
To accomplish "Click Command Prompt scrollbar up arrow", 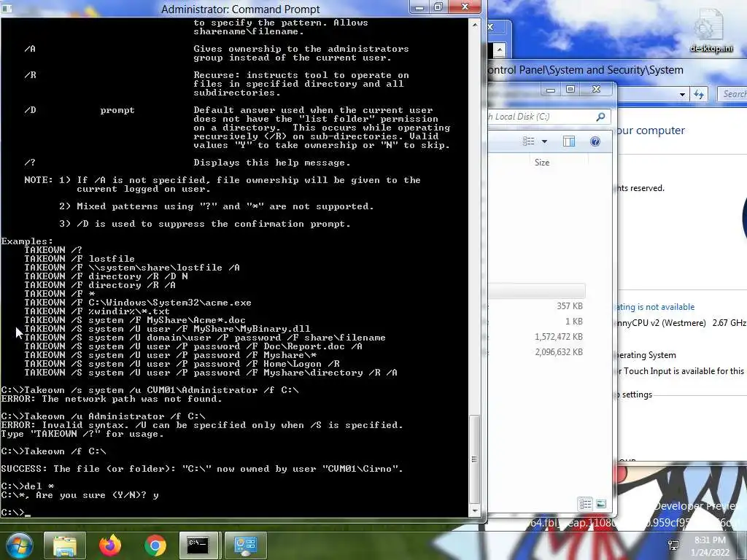I will [475, 24].
